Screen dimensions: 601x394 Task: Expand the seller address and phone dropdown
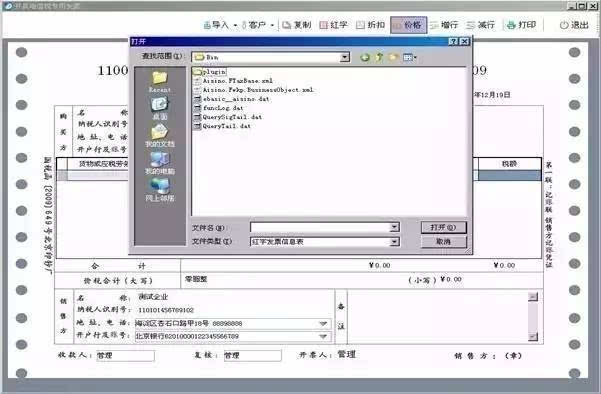click(x=323, y=324)
